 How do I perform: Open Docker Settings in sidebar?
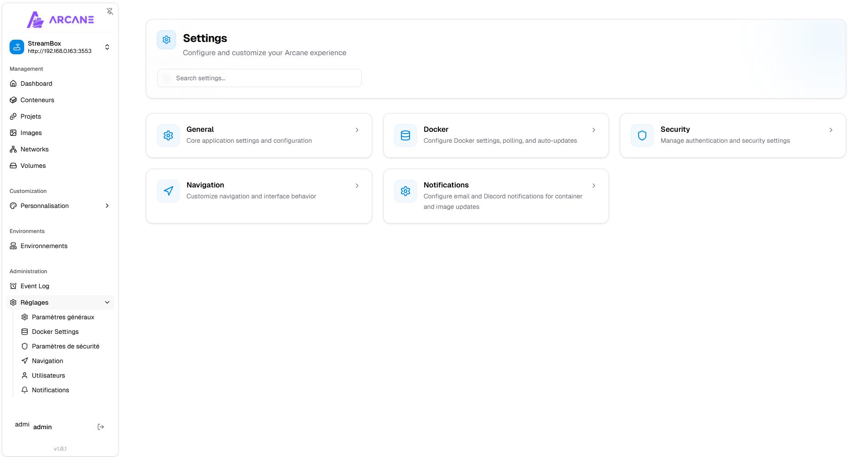tap(55, 332)
